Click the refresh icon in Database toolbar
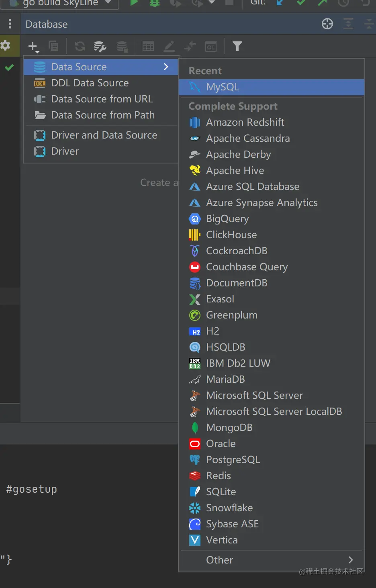The image size is (376, 588). [x=80, y=47]
